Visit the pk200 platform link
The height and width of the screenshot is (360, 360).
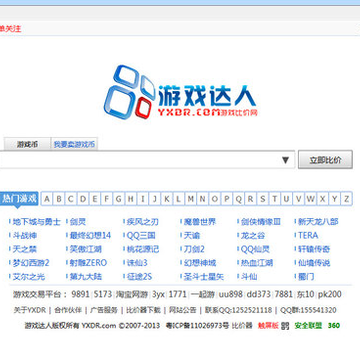pyautogui.click(x=330, y=294)
